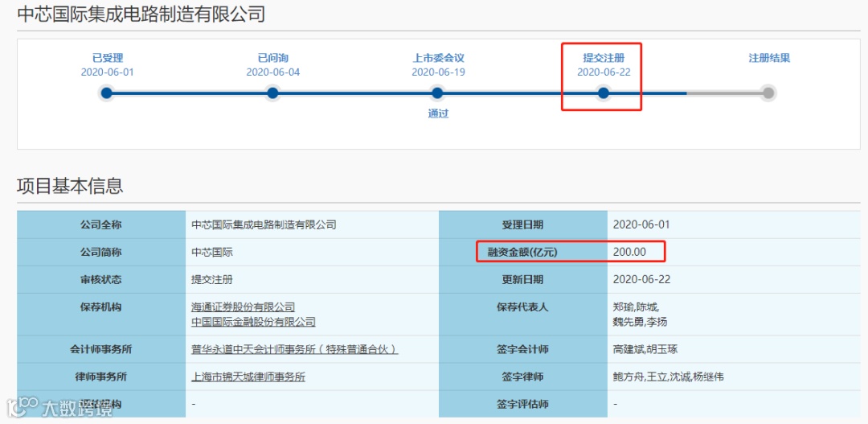Screen dimensions: 868x424
Task: Click the 提交注册 timeline node dot
Action: click(x=604, y=93)
